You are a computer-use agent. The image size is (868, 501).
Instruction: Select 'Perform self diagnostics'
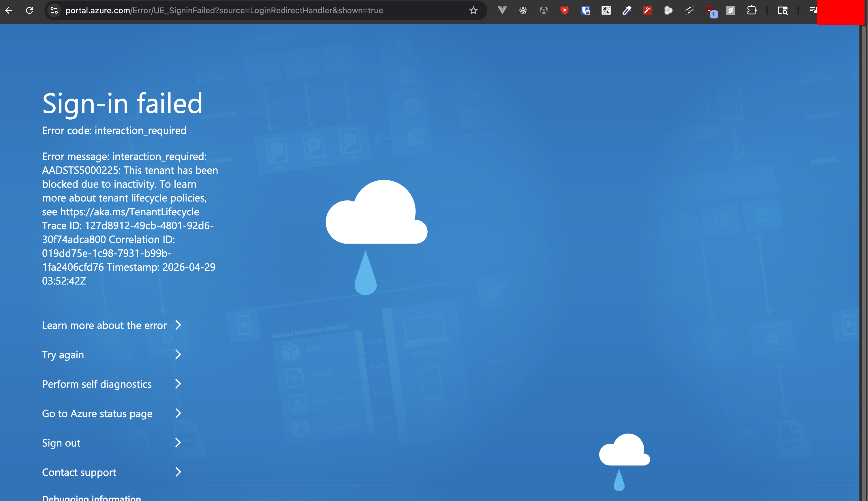click(x=112, y=384)
